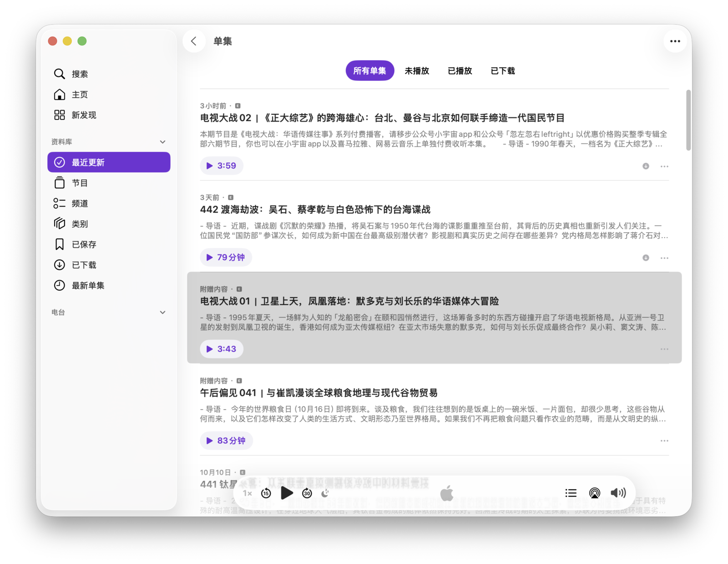The height and width of the screenshot is (564, 728).
Task: Download the 电视大战 02 episode
Action: pyautogui.click(x=646, y=166)
